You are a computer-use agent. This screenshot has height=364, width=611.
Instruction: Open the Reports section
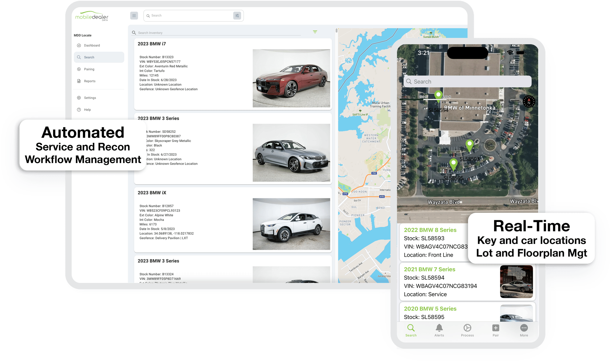[x=90, y=81]
